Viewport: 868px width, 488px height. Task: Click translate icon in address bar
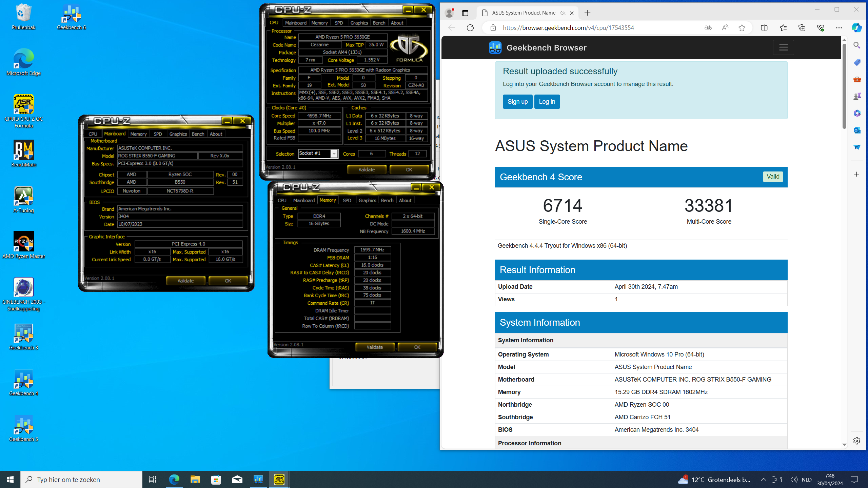708,28
